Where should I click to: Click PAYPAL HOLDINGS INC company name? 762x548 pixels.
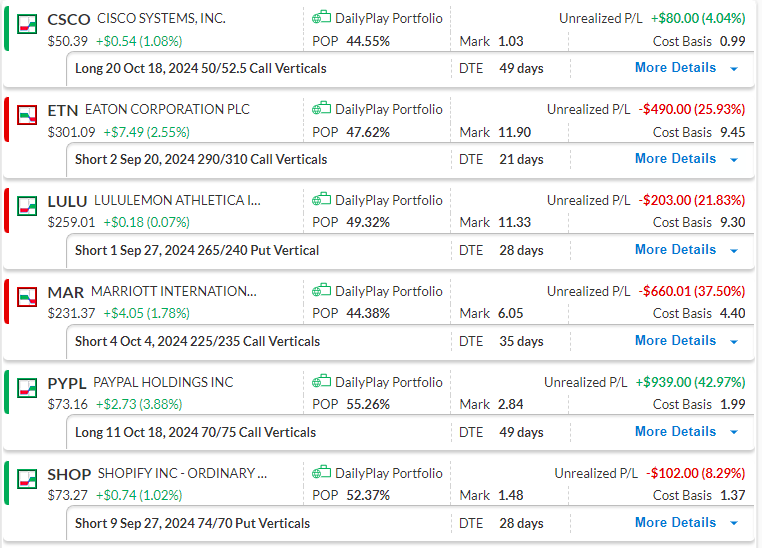(x=163, y=382)
